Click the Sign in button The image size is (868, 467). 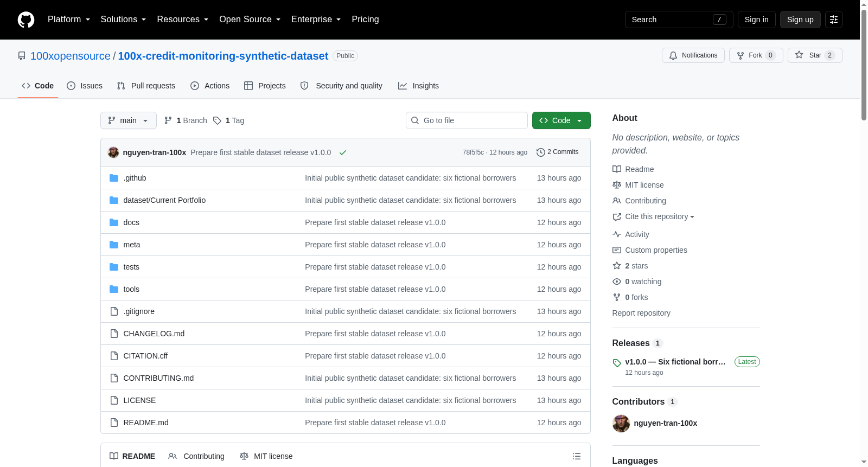coord(756,20)
